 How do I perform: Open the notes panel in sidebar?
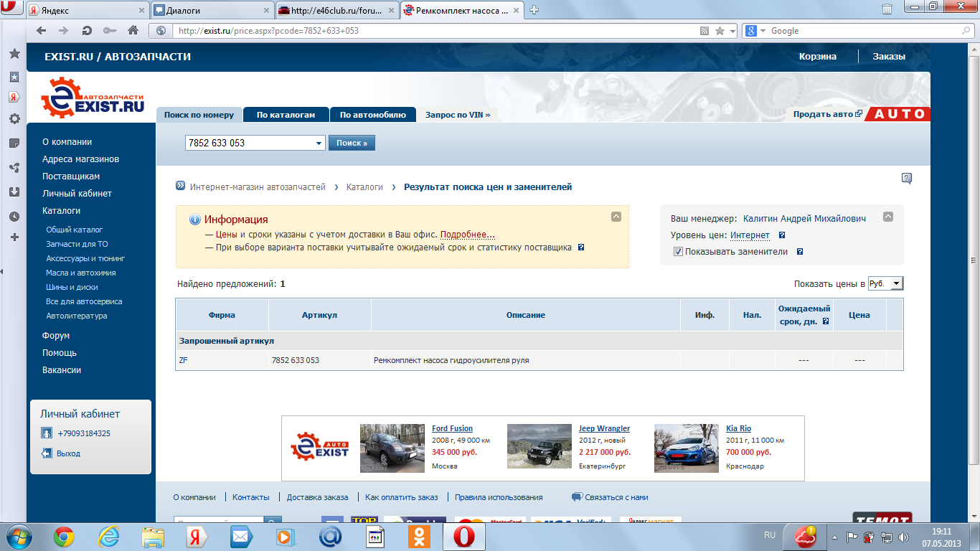point(14,143)
